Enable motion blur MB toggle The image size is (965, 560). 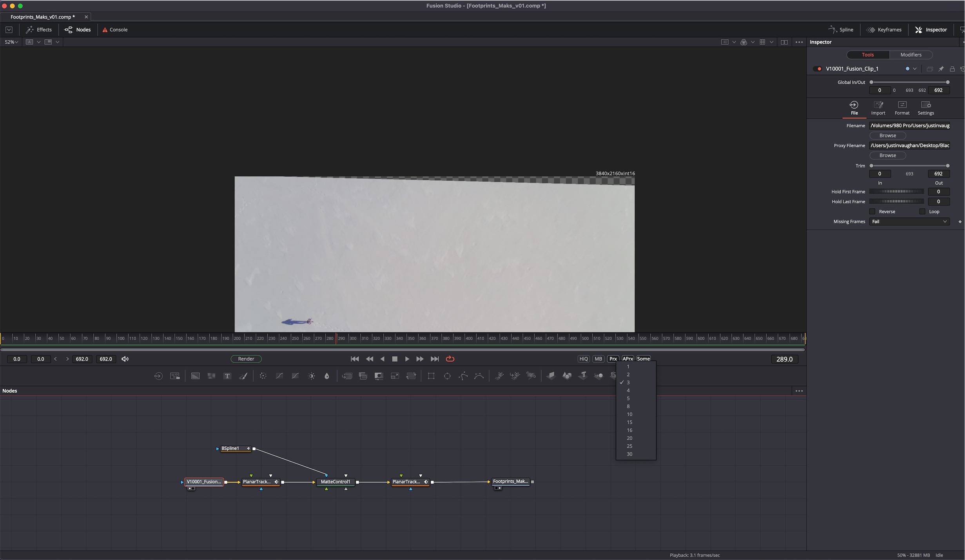598,359
